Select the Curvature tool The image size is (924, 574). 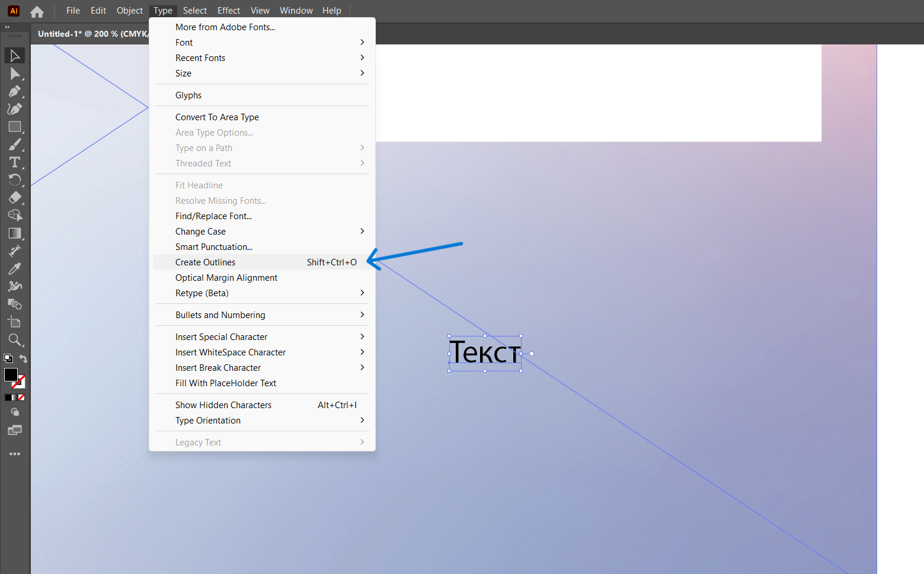coord(15,109)
